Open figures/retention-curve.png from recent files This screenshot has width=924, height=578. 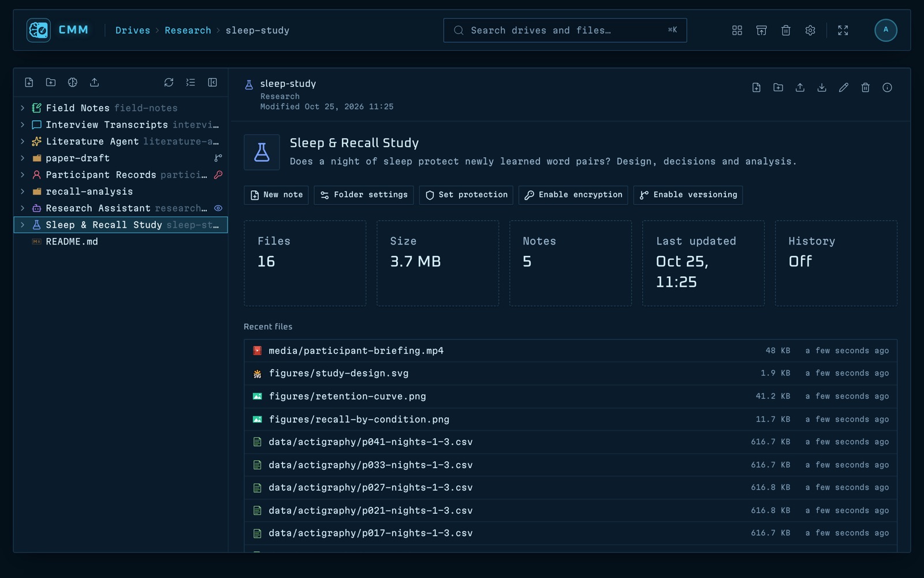tap(570, 397)
